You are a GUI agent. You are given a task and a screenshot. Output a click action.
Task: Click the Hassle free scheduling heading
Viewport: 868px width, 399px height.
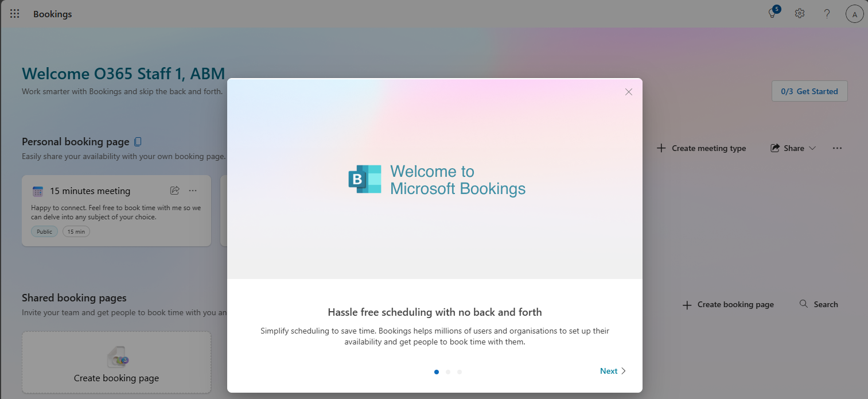tap(435, 312)
